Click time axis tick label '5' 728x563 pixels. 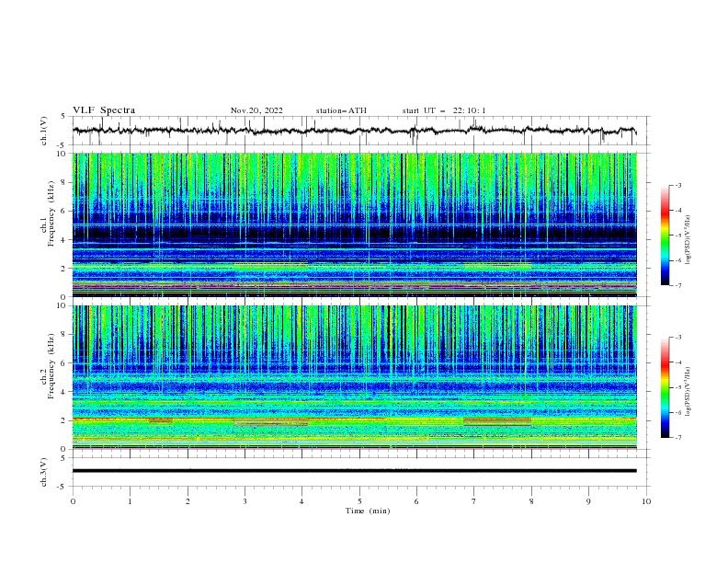point(359,501)
